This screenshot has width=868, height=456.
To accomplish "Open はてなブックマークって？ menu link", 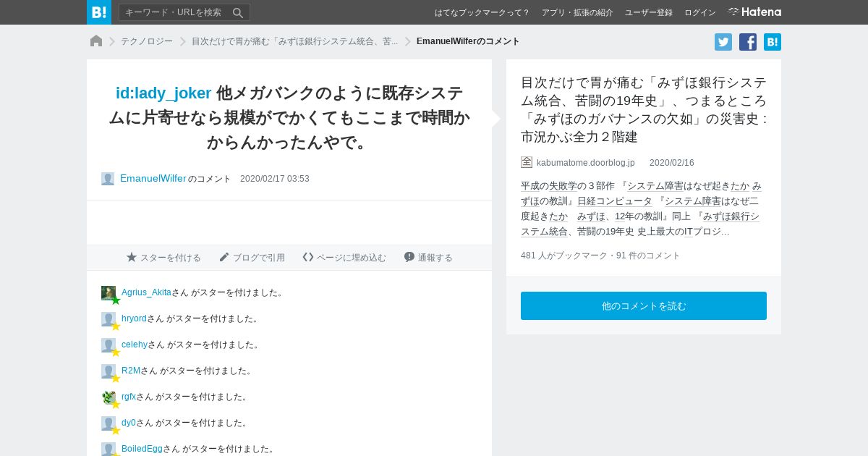I will click(x=482, y=12).
